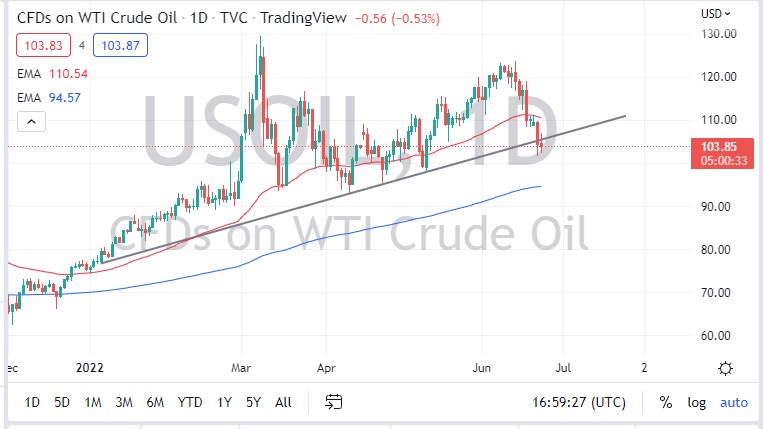763x429 pixels.
Task: Select the 5D time range
Action: point(62,402)
